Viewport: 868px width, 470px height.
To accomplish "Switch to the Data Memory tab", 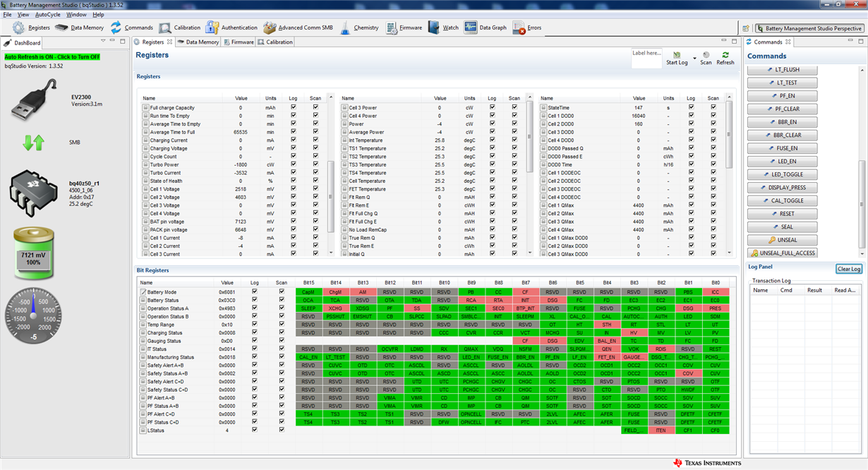I will [198, 42].
